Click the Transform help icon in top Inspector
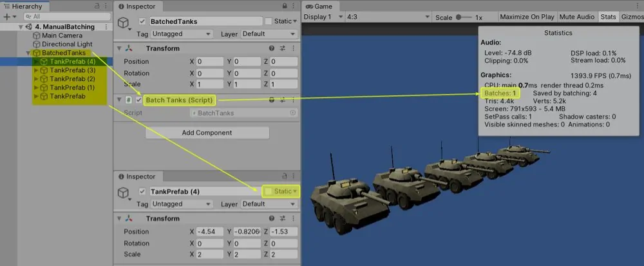644x266 pixels. click(x=272, y=48)
